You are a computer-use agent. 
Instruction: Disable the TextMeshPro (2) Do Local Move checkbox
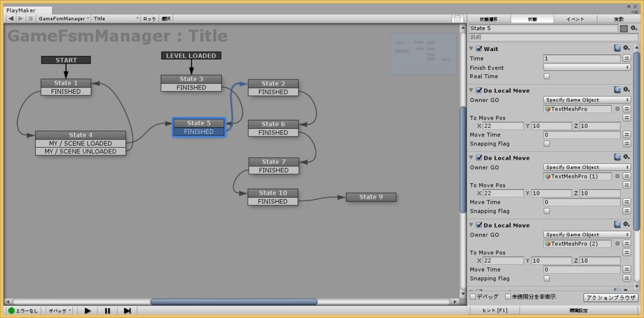coord(479,225)
